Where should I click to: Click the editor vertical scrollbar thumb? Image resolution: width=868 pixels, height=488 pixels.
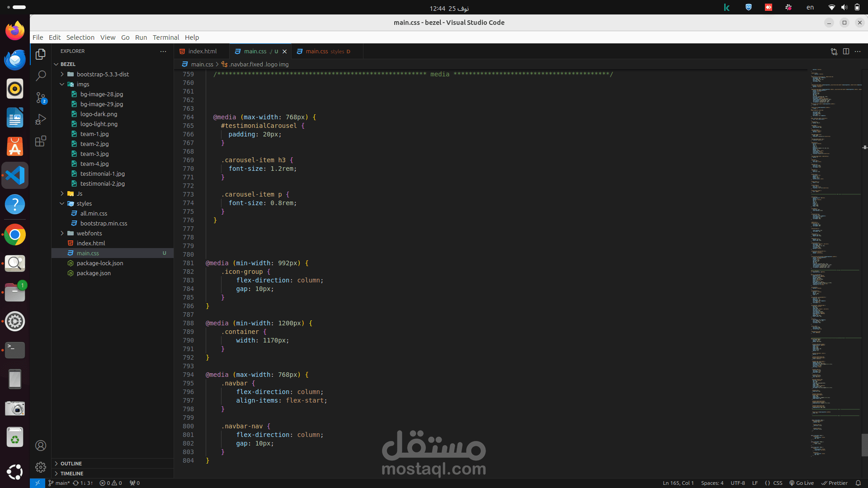tap(864, 445)
